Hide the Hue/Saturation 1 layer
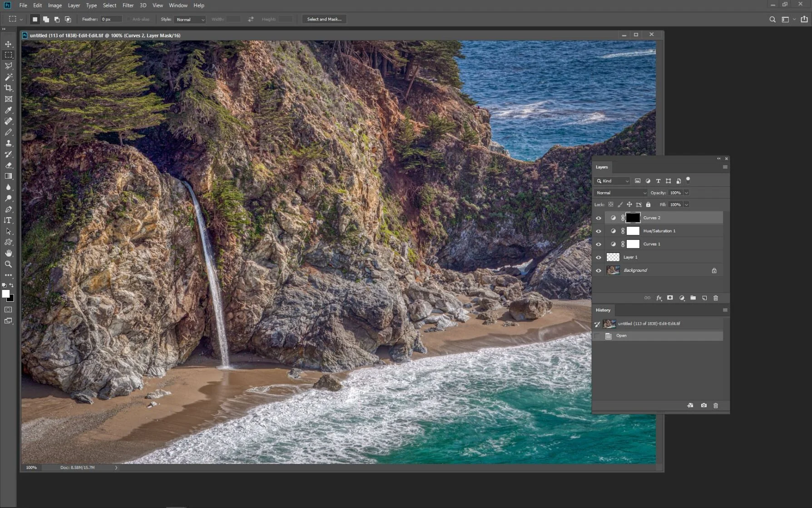 click(x=599, y=231)
